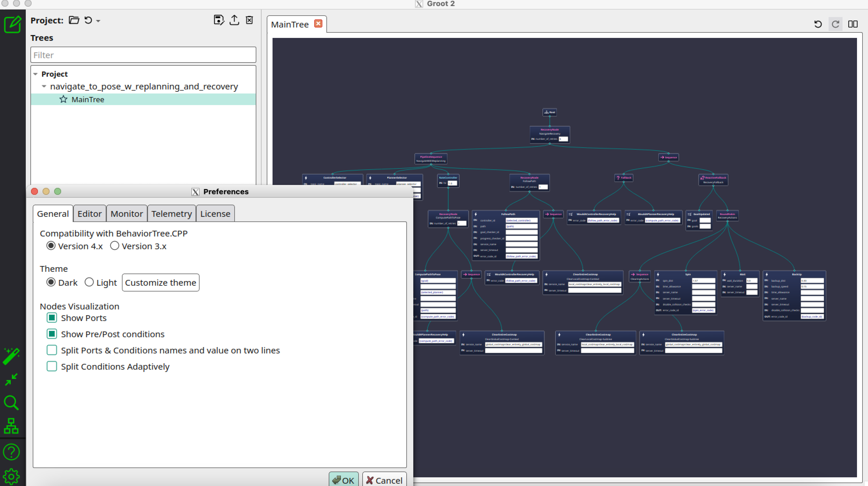Click the NavigateRecovery RecoveryNode in canvas
This screenshot has height=486, width=868.
550,134
